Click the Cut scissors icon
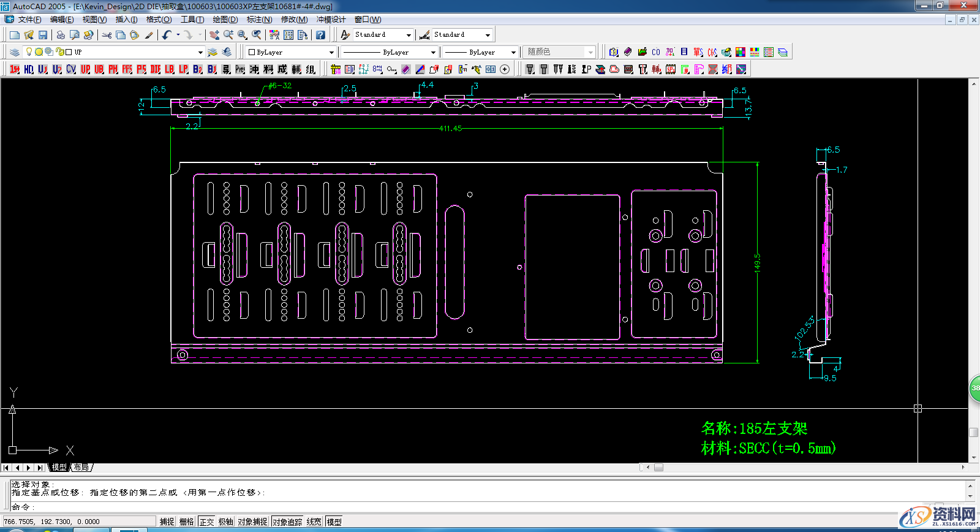This screenshot has width=980, height=532. (x=107, y=35)
